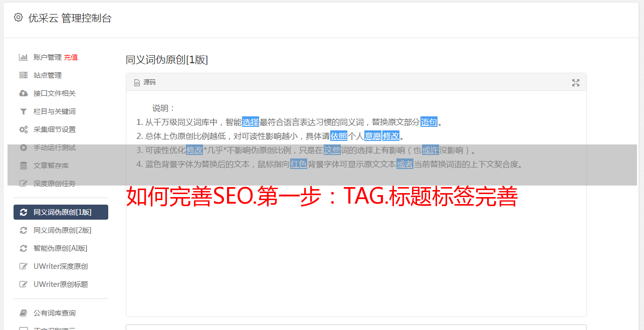This screenshot has height=330, width=644.
Task: Click the highlighted word 选择 in the text
Action: click(251, 122)
